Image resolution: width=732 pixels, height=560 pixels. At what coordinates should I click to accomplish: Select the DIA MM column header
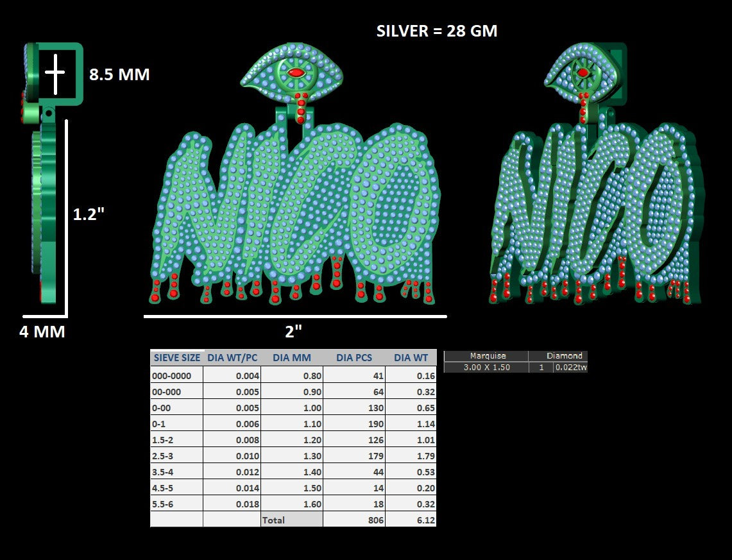click(x=292, y=358)
